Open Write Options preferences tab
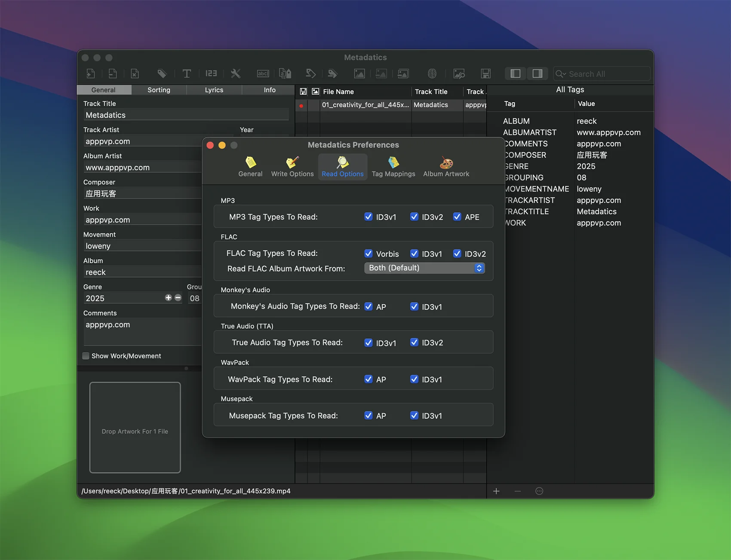731x560 pixels. 292,167
